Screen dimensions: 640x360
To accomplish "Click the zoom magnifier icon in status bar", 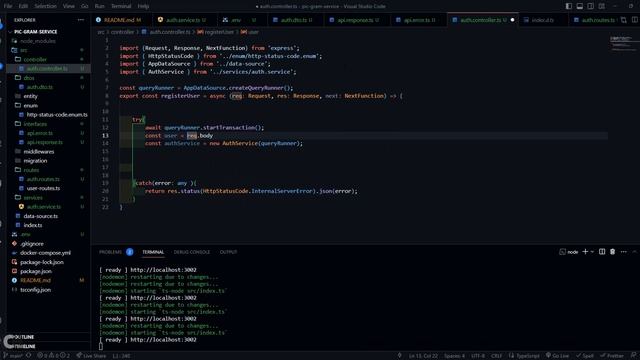I will [400, 356].
